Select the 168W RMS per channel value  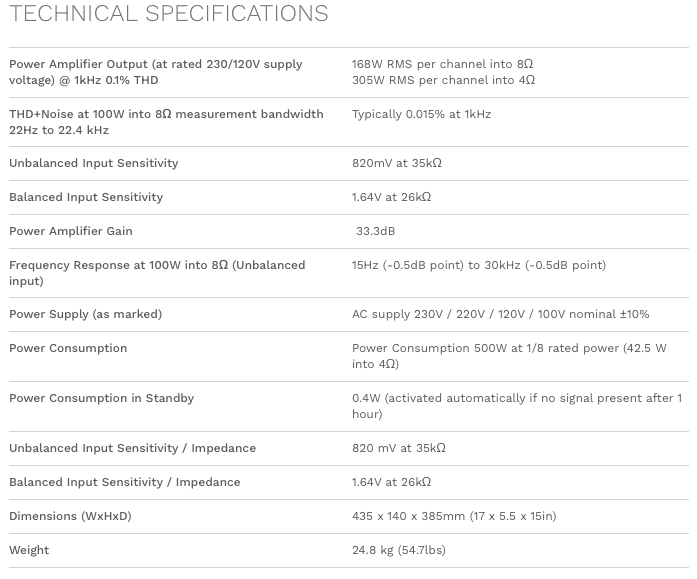click(442, 64)
